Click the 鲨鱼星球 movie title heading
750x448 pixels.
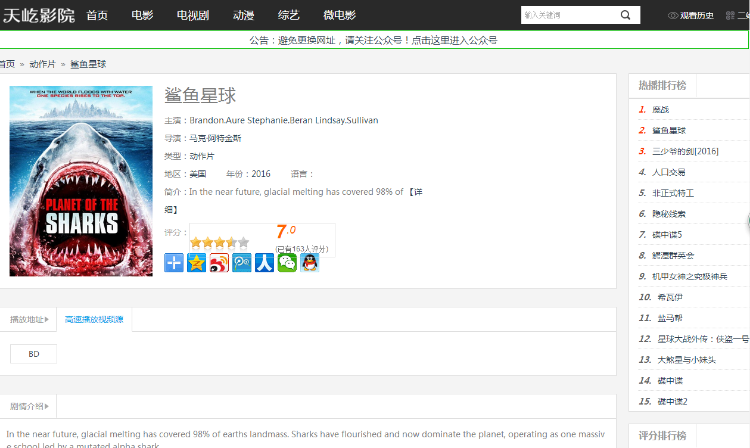tap(200, 95)
